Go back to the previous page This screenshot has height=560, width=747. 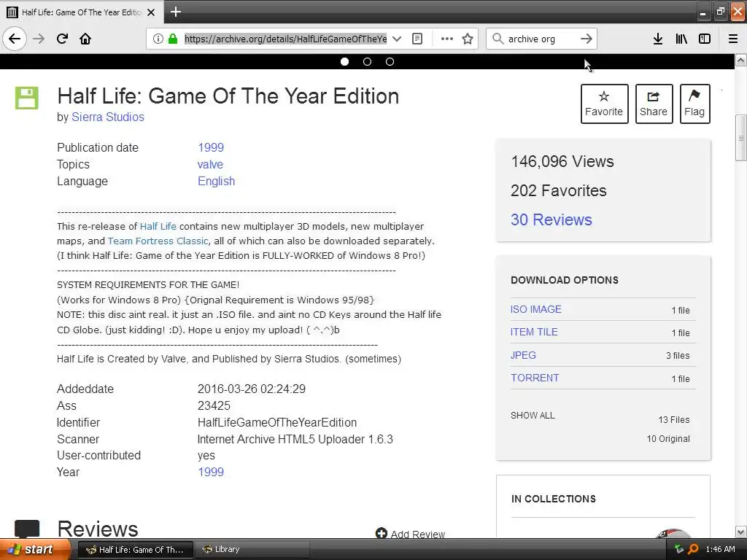(x=15, y=39)
